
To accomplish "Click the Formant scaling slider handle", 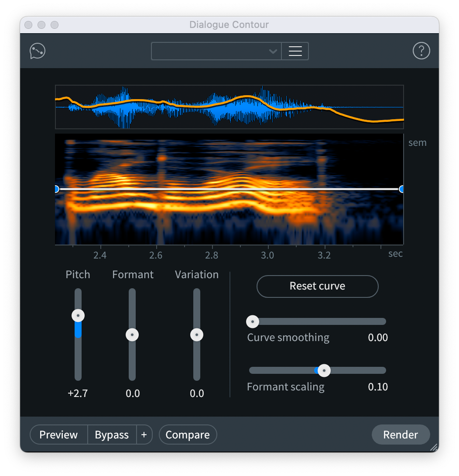I will click(324, 370).
